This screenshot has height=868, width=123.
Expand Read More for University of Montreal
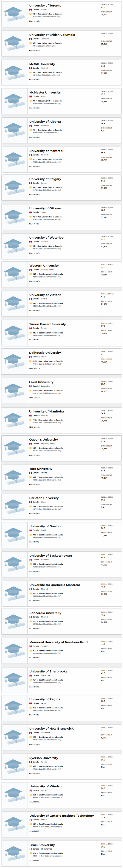[35, 167]
